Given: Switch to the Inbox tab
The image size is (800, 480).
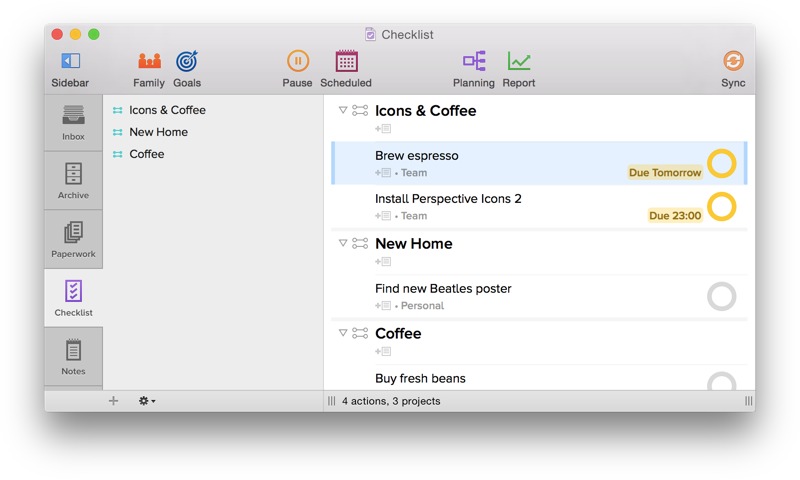Looking at the screenshot, I should click(73, 122).
